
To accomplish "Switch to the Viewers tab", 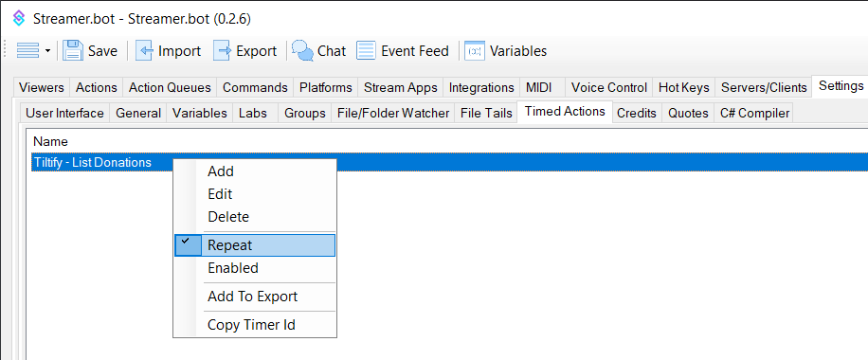I will click(x=42, y=87).
